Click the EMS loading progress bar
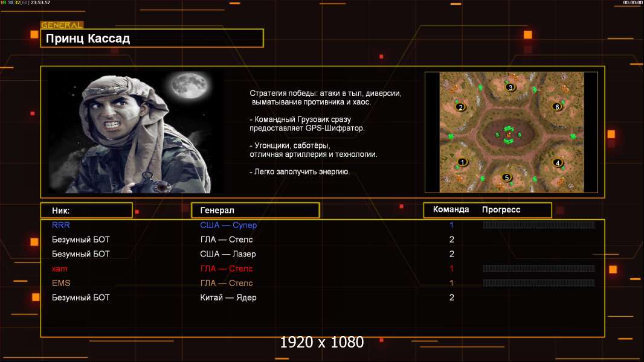This screenshot has height=362, width=644. click(538, 283)
